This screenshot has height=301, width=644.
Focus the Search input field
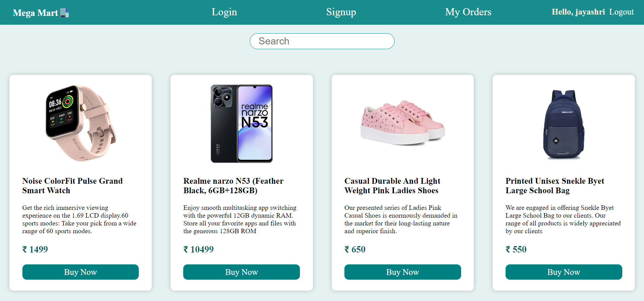322,41
